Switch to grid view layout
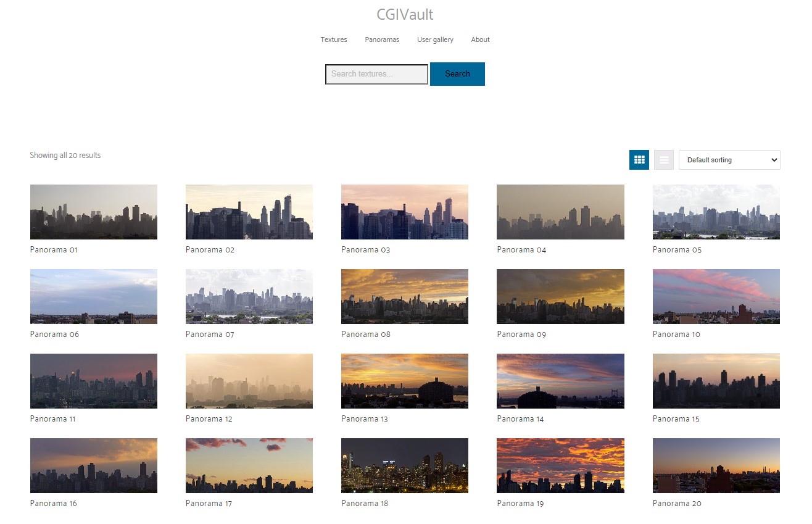 639,160
